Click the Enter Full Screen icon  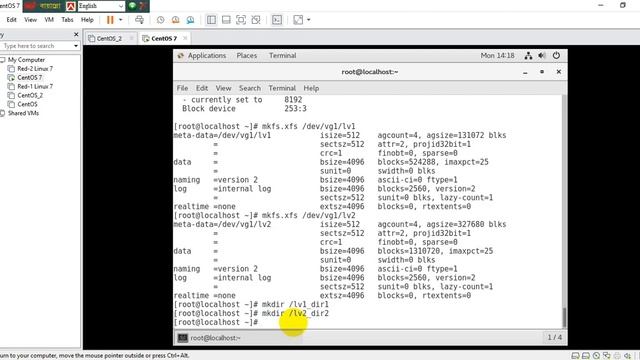coord(241,20)
